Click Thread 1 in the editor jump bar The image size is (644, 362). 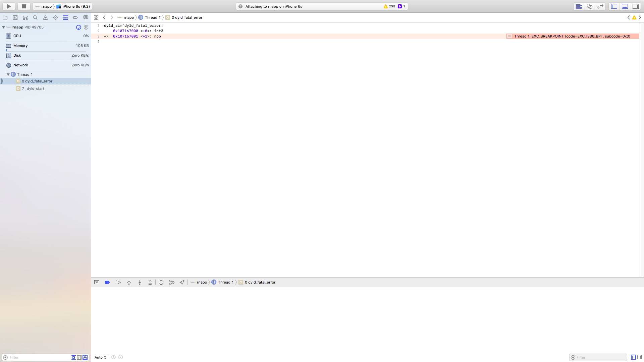point(150,17)
